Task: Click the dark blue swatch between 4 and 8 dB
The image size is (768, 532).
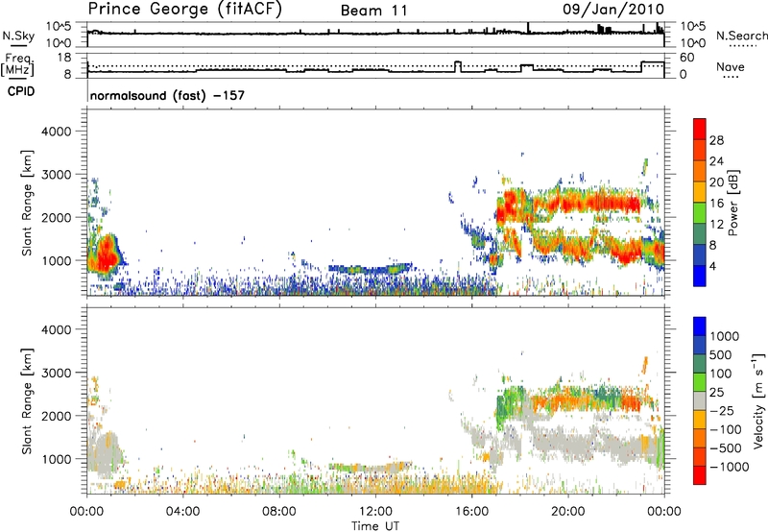Action: click(x=700, y=254)
